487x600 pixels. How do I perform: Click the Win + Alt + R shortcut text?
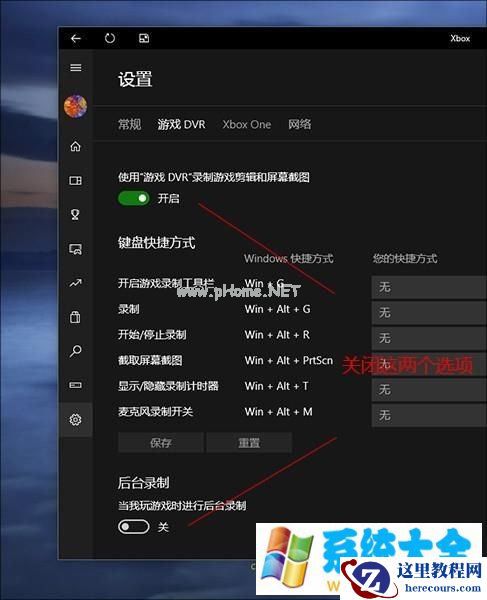[277, 335]
